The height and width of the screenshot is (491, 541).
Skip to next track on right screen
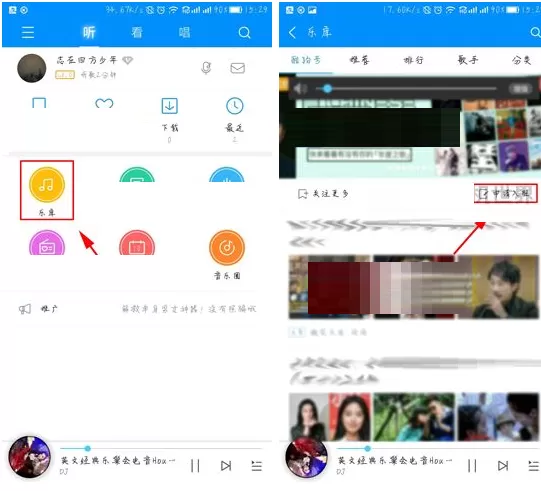coord(503,466)
